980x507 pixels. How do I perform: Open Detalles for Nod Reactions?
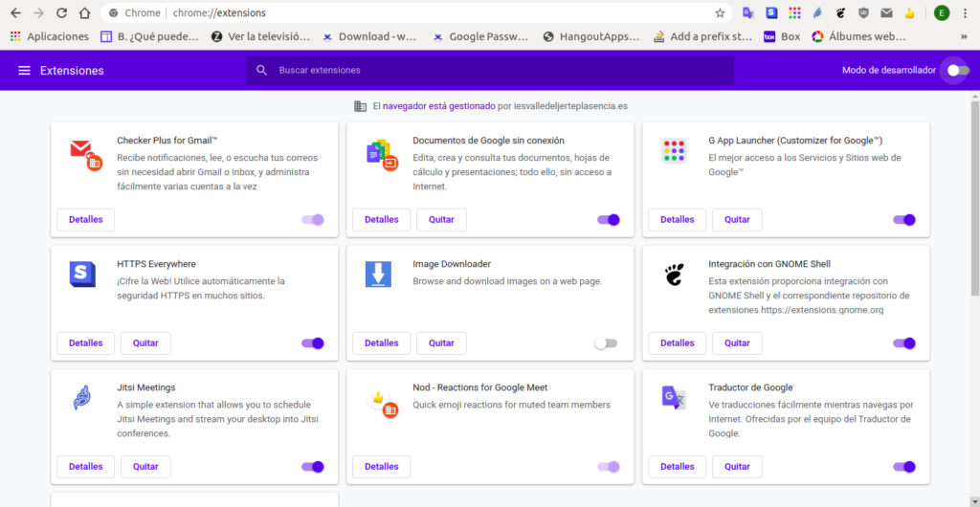(x=381, y=467)
